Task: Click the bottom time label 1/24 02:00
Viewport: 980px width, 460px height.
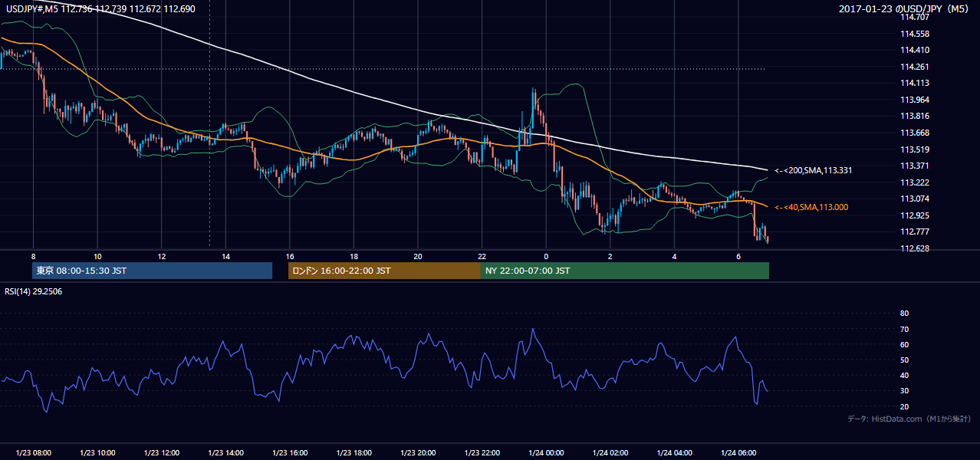Action: tap(610, 453)
